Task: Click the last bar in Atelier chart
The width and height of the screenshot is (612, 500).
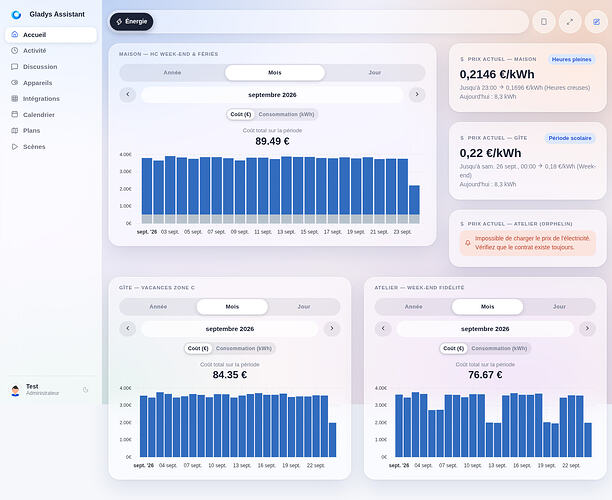Action: click(x=588, y=440)
